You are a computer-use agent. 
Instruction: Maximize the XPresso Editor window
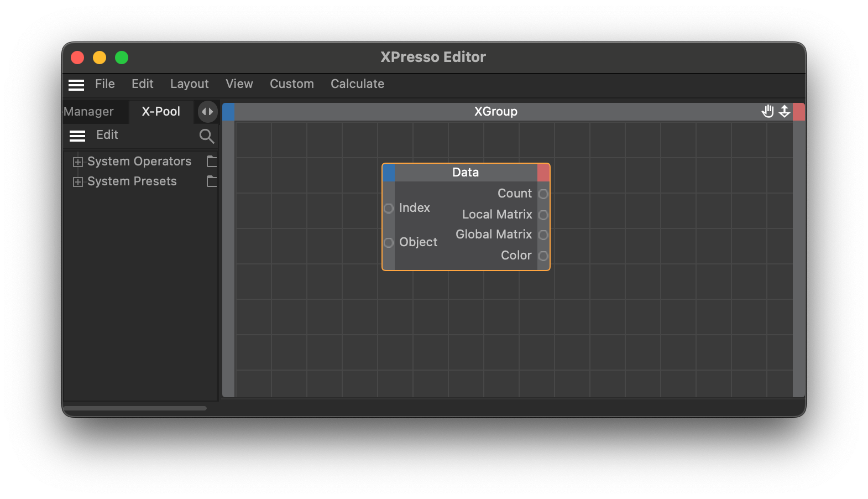pyautogui.click(x=122, y=58)
